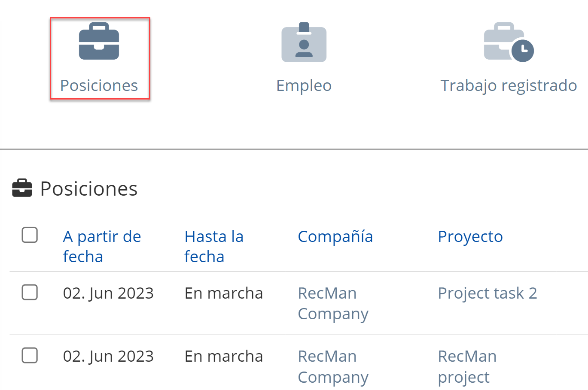Switch to the Empleo tab
This screenshot has width=588, height=390.
[x=304, y=85]
